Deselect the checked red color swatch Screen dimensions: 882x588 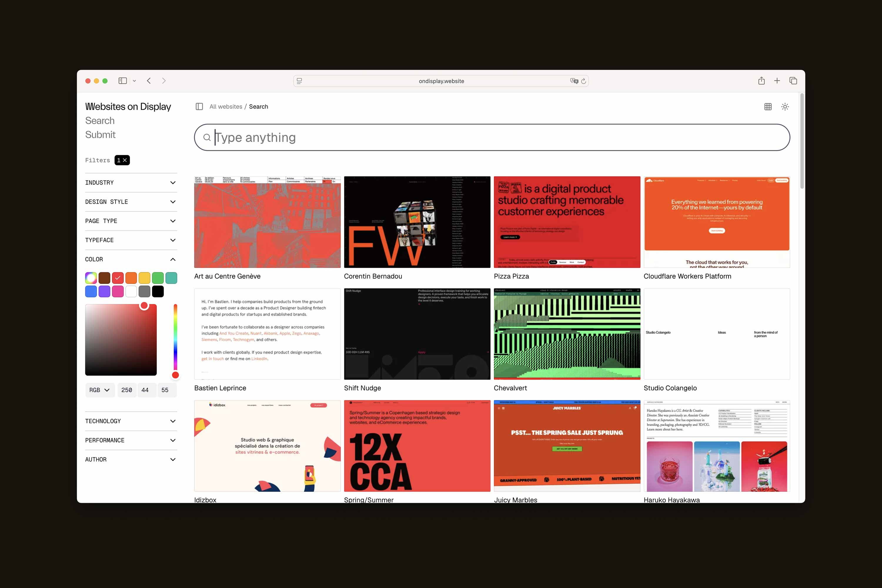[x=118, y=278]
